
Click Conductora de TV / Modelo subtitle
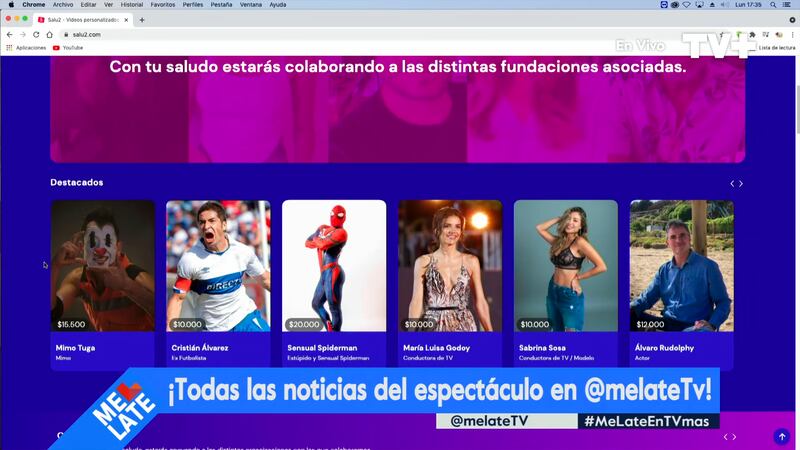click(556, 358)
